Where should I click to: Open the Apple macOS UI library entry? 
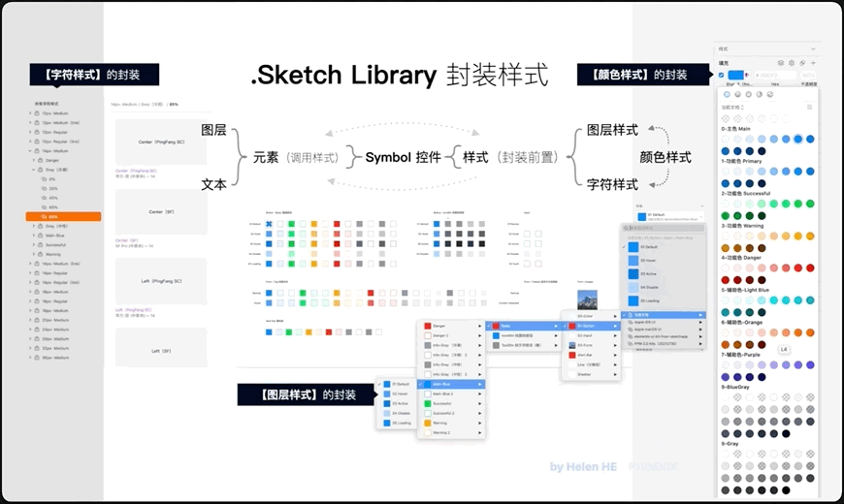[664, 330]
